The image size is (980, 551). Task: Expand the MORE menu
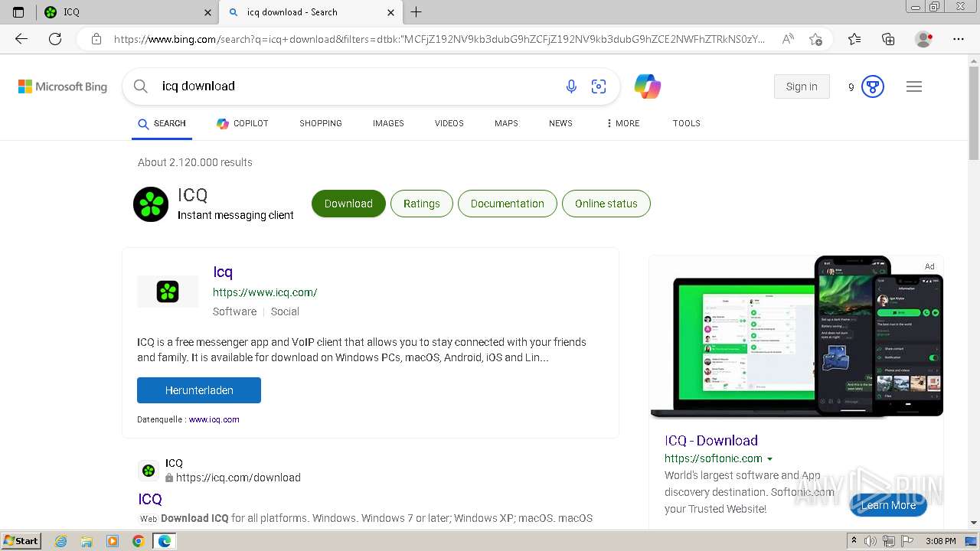[x=622, y=123]
